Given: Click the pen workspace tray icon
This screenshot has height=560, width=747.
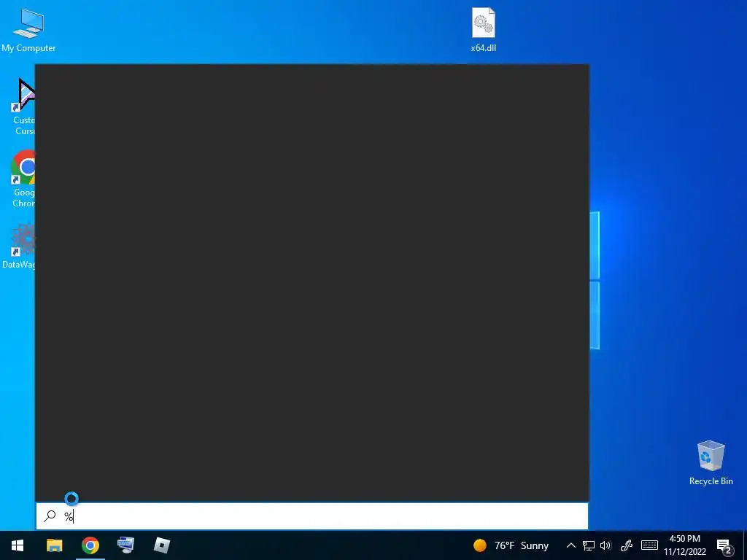Looking at the screenshot, I should pyautogui.click(x=627, y=545).
